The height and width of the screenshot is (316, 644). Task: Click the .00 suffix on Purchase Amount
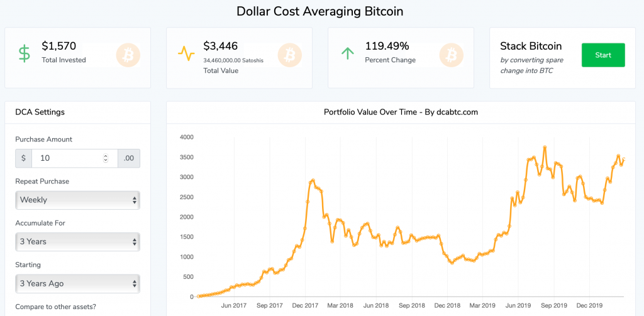(129, 158)
